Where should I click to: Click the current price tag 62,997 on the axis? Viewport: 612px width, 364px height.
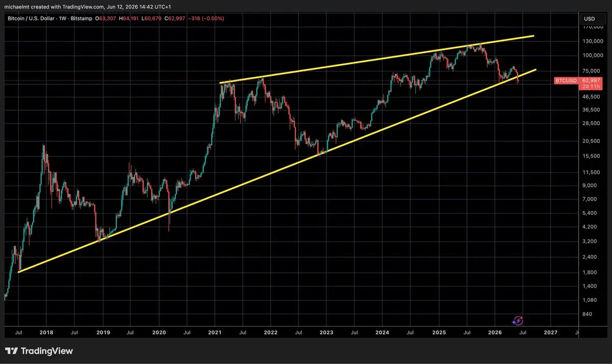pos(591,81)
